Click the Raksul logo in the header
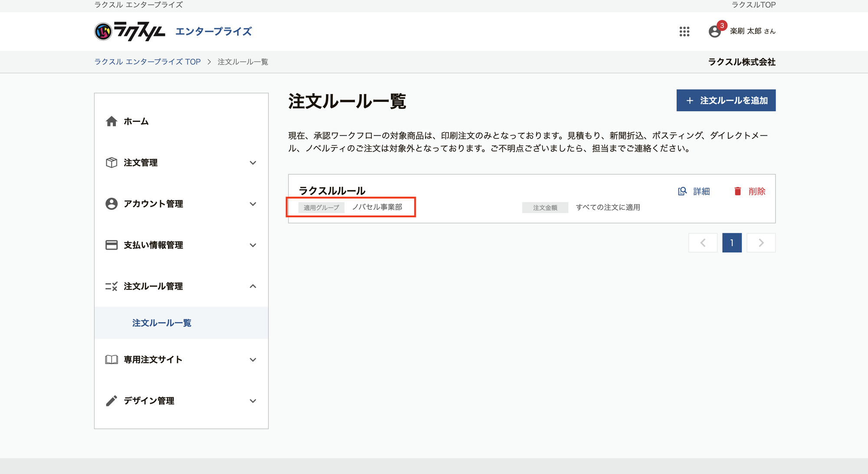Screen dimensions: 868x474 pos(130,31)
